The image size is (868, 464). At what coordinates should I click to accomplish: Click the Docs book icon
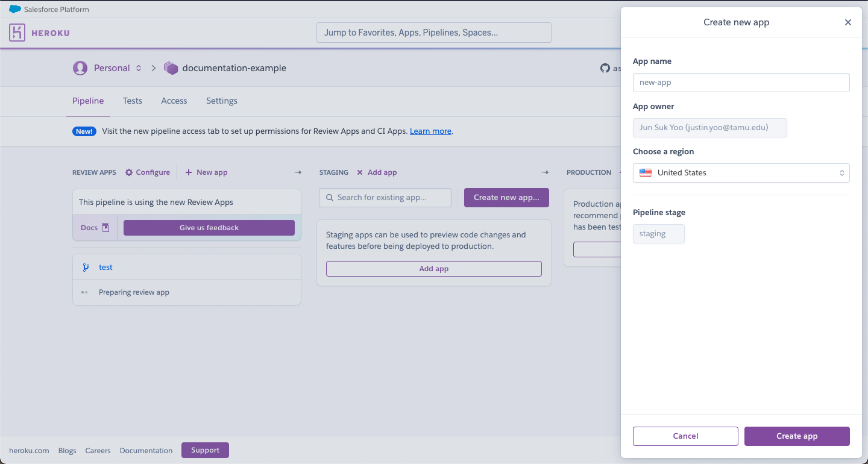click(105, 228)
